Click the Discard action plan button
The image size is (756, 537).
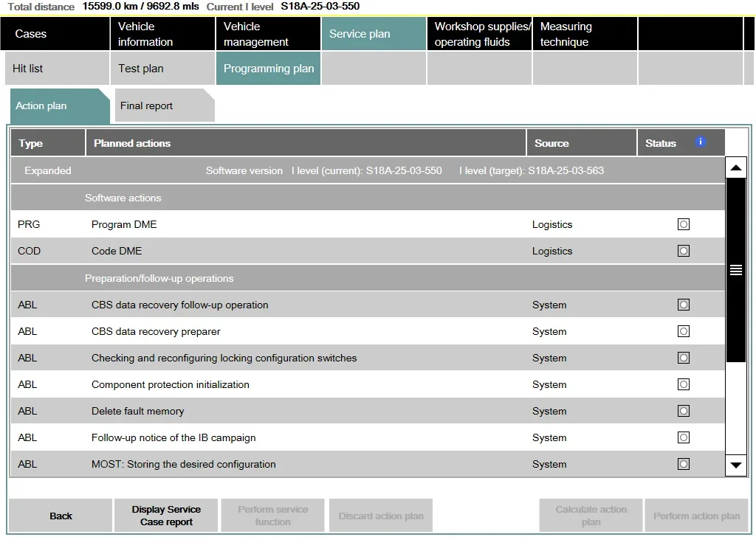[381, 516]
